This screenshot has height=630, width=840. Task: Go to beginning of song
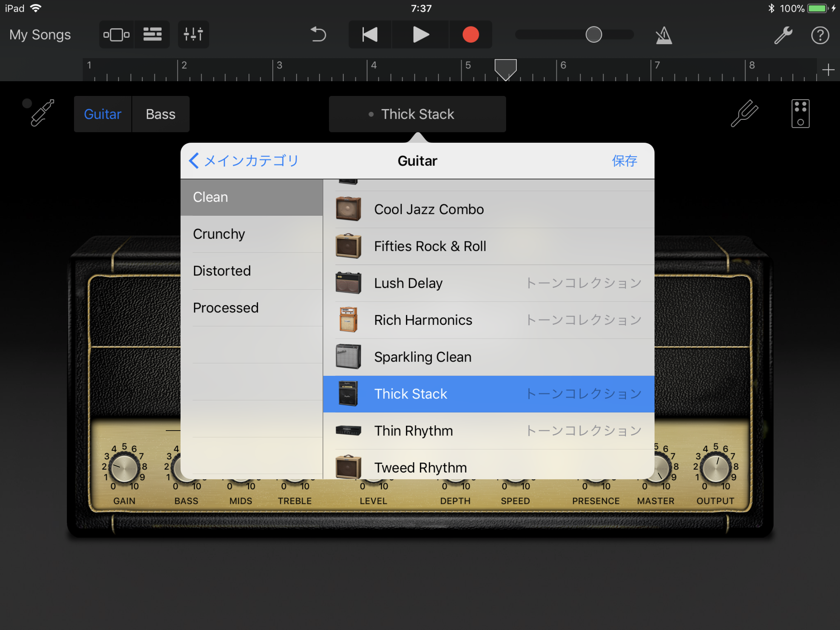coord(370,34)
